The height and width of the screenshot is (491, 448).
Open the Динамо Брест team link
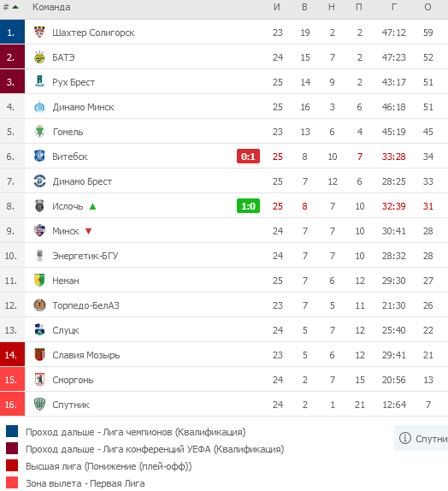82,181
